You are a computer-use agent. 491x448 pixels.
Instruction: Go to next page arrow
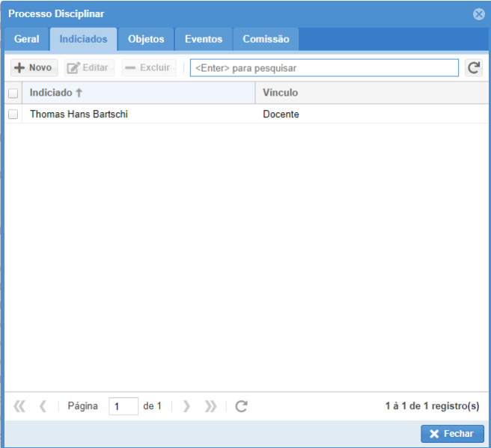[x=187, y=406]
